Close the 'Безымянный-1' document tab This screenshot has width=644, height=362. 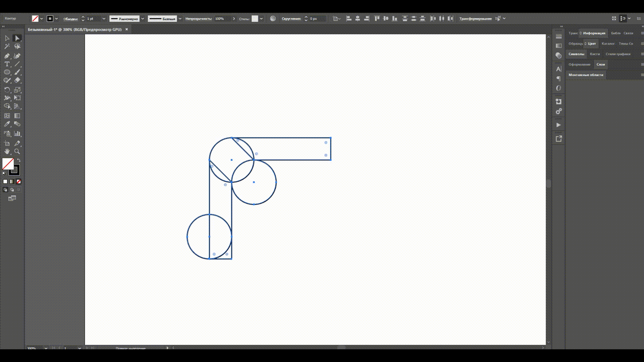(x=127, y=29)
